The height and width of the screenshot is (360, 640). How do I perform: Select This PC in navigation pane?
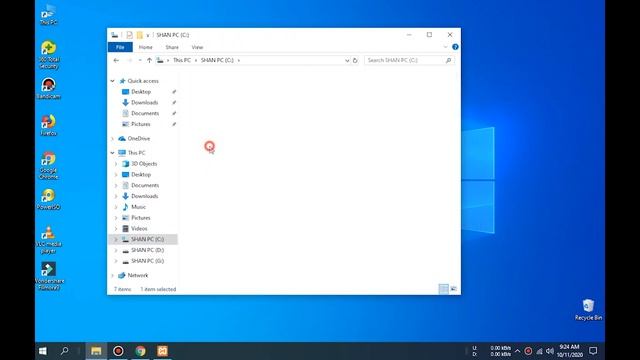tap(136, 153)
